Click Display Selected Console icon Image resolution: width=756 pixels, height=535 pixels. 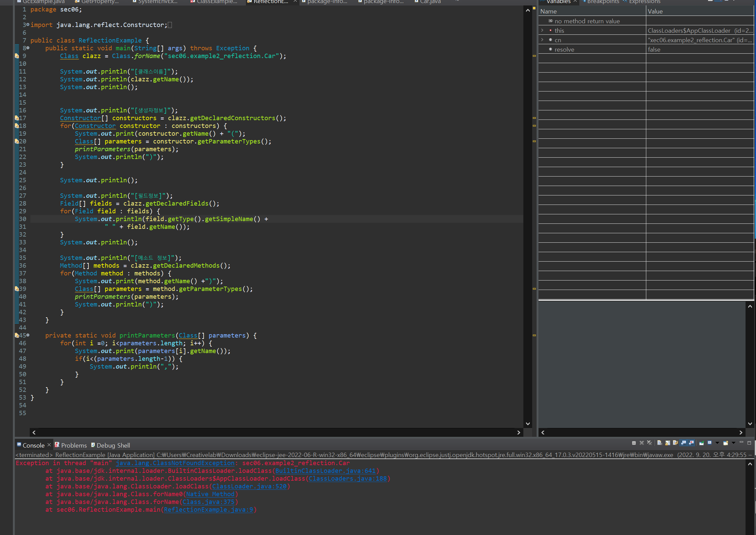710,443
